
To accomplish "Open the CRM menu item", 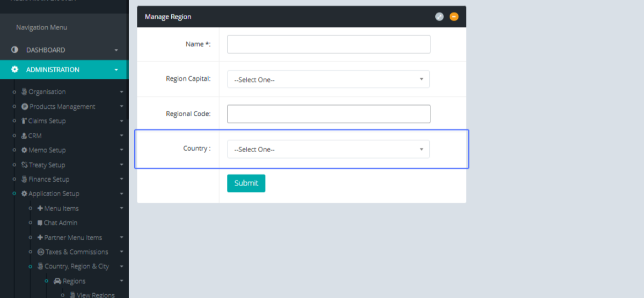I will (34, 136).
